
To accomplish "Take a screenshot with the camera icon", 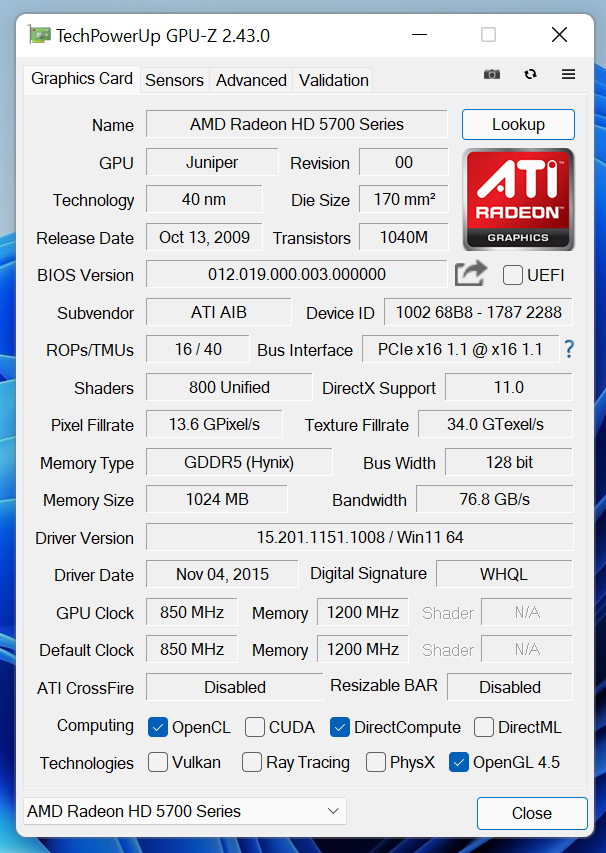I will (x=492, y=74).
